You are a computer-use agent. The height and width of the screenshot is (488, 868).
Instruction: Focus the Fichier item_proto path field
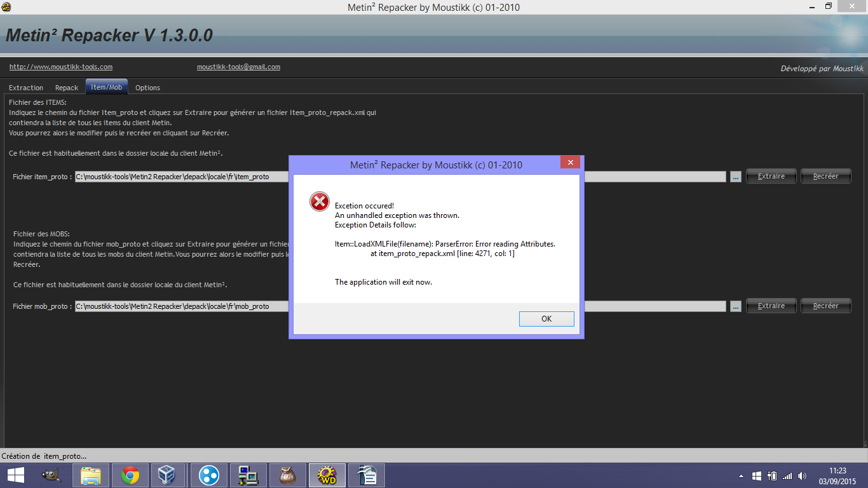click(x=400, y=177)
